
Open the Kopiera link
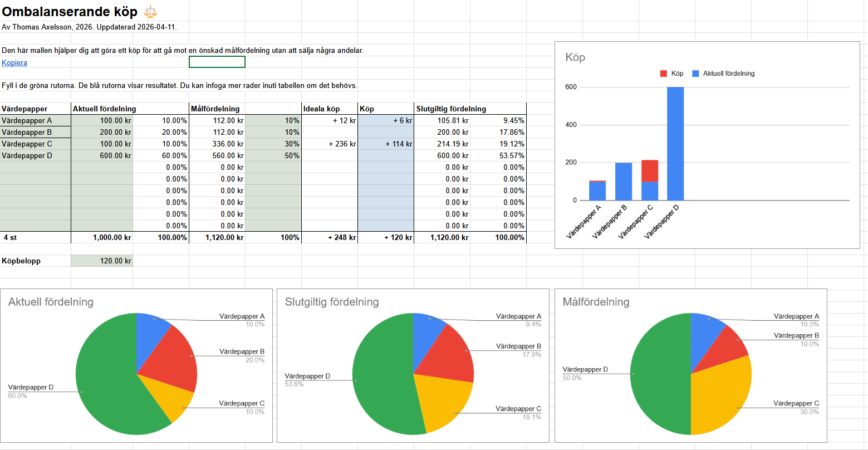click(14, 62)
